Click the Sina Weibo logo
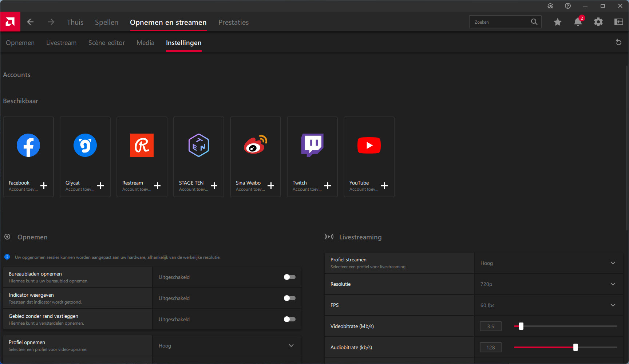 256,145
